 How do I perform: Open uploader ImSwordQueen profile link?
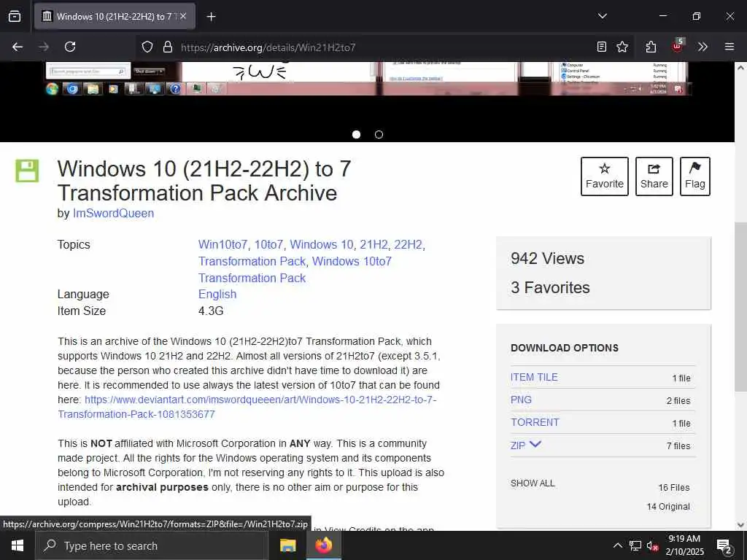tap(113, 214)
